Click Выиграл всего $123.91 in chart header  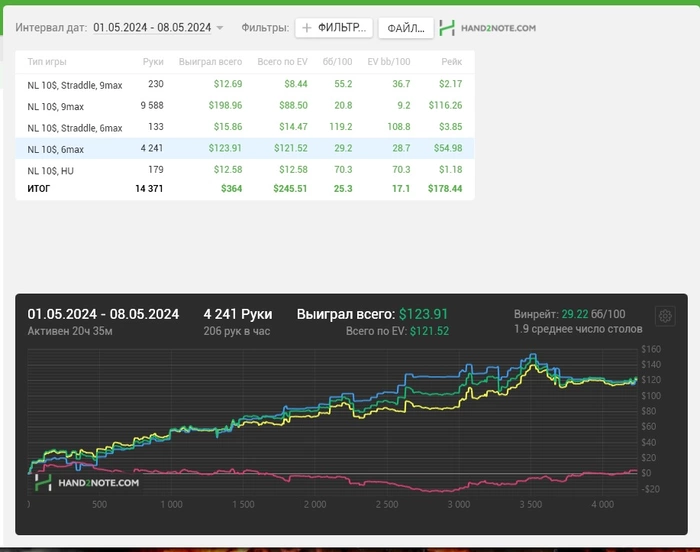[x=372, y=314]
